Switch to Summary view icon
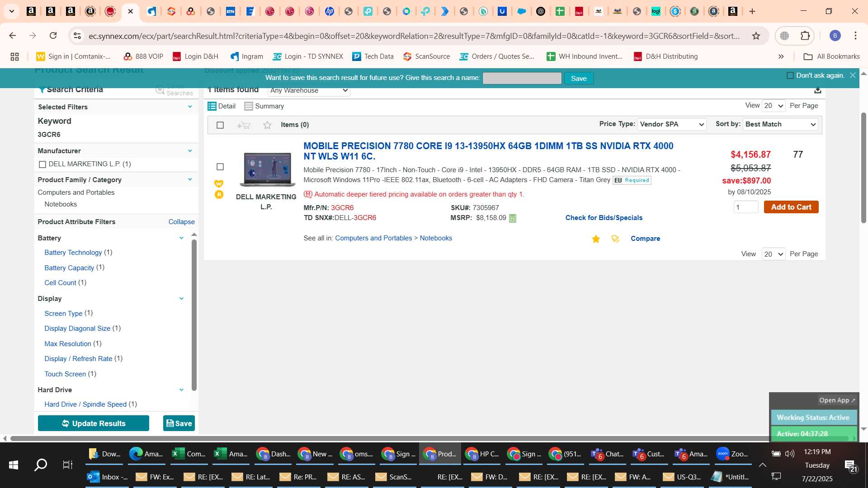 [x=248, y=106]
